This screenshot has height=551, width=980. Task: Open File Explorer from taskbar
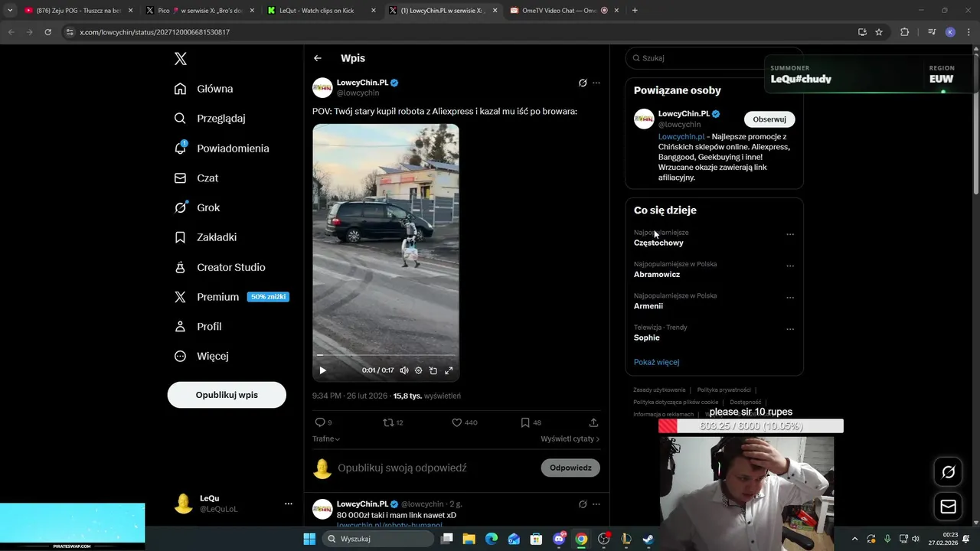[469, 539]
